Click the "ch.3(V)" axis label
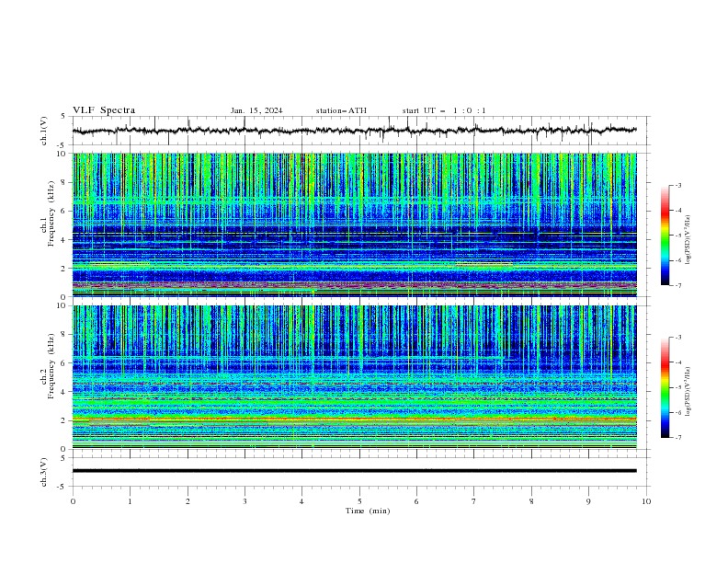 pyautogui.click(x=43, y=472)
